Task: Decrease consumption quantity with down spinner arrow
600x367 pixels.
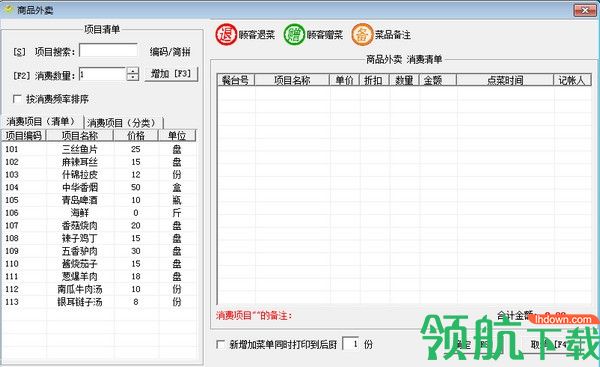Action: coord(133,77)
